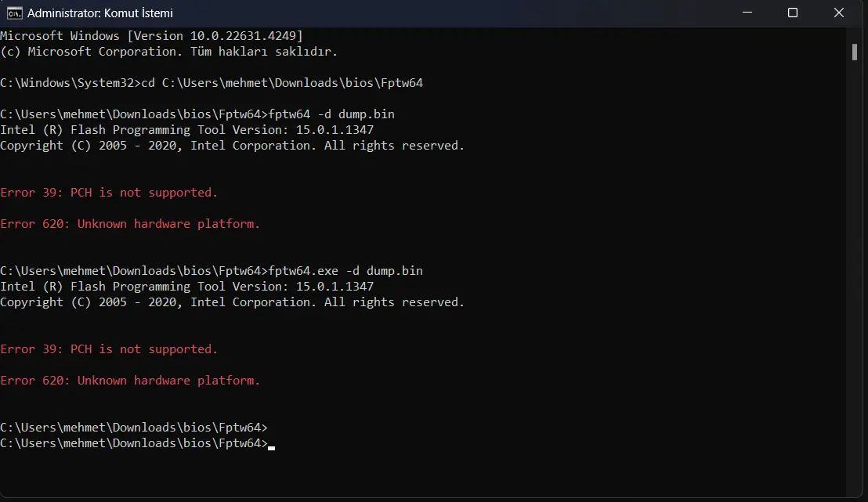Click second 'Intel (R) Flash Programming Tool Version' line
Image resolution: width=868 pixels, height=502 pixels.
pos(187,287)
